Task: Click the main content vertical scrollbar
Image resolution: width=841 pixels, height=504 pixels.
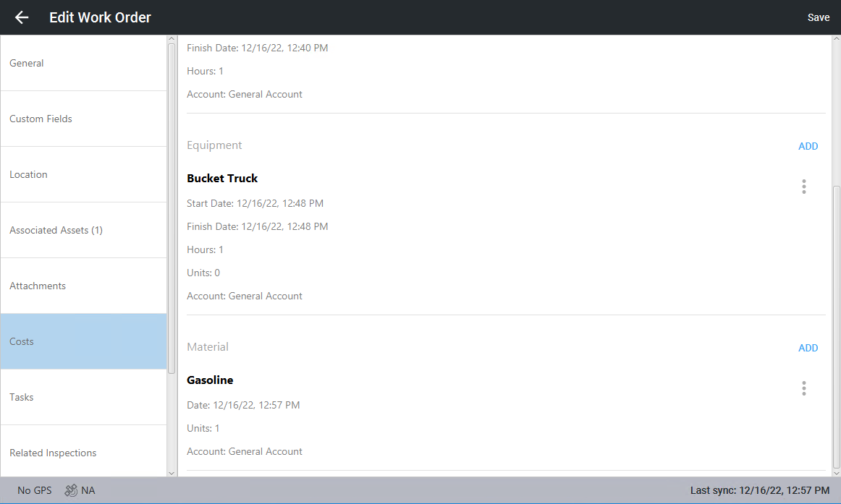Action: (x=837, y=325)
